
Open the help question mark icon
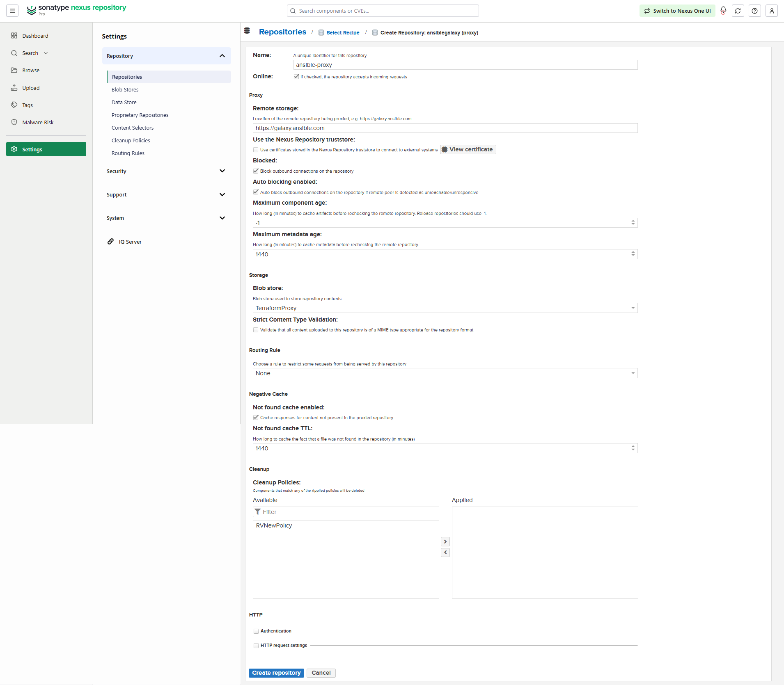(754, 11)
